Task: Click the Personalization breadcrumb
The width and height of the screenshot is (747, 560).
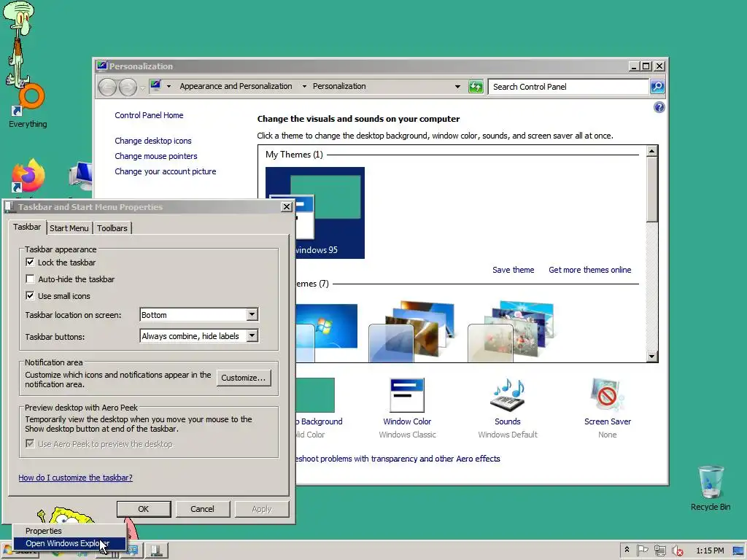Action: pyautogui.click(x=339, y=86)
